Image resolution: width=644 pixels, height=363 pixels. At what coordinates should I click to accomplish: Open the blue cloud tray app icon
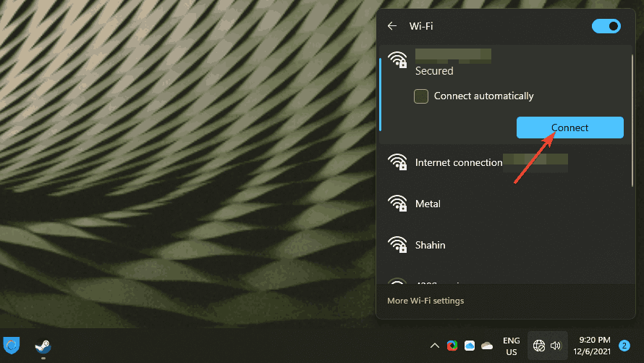tap(470, 346)
